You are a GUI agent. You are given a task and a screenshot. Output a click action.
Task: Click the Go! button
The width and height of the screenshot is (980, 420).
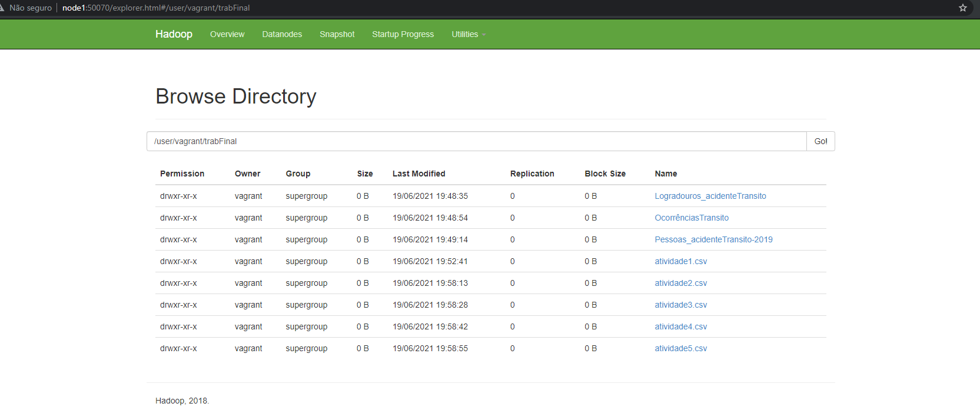(820, 141)
